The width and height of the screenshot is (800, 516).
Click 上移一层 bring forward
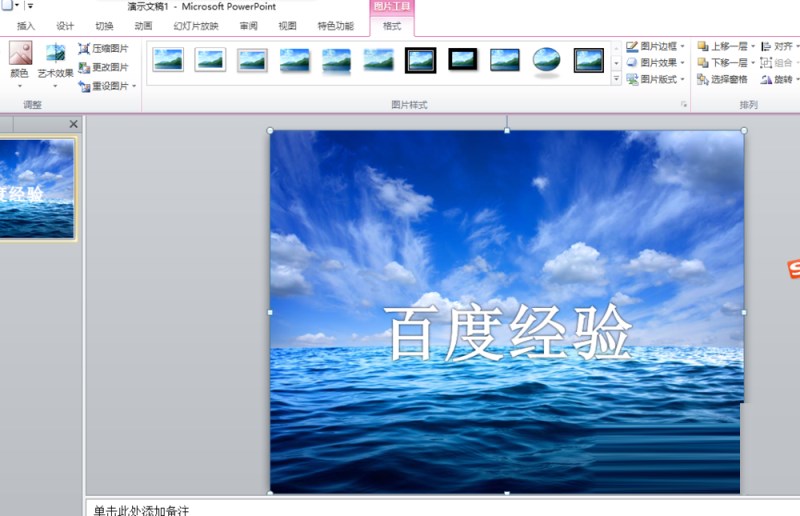click(x=722, y=46)
